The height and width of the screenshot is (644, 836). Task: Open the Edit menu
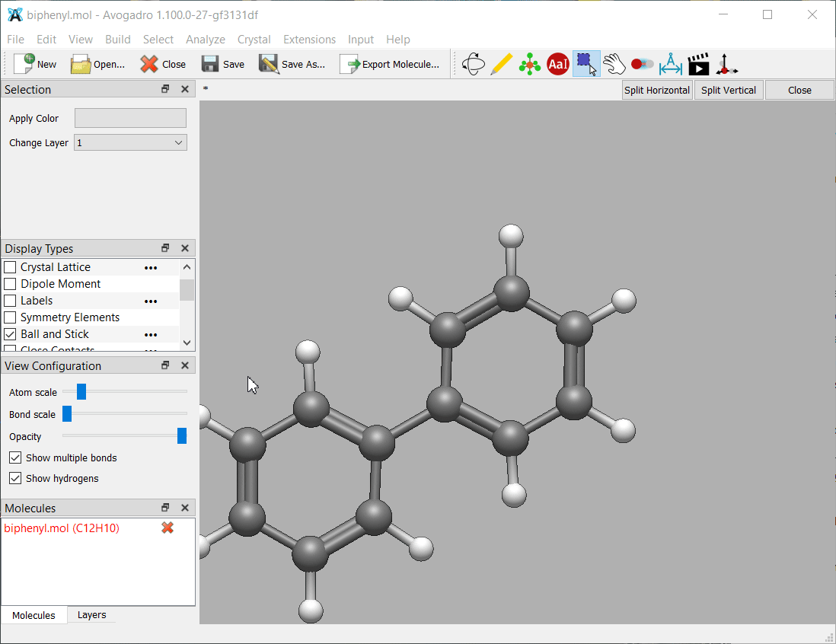click(46, 40)
